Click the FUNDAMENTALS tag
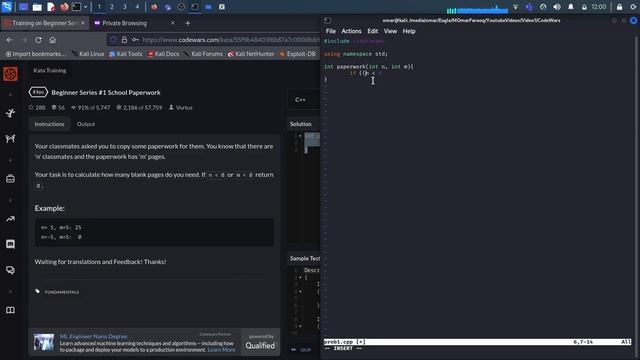 pyautogui.click(x=62, y=292)
